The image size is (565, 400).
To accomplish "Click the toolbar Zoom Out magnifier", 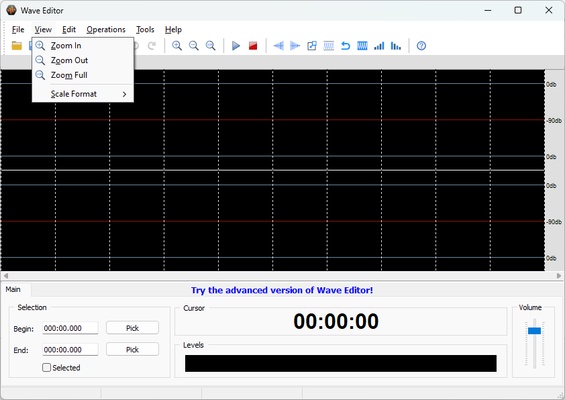I will pyautogui.click(x=194, y=46).
